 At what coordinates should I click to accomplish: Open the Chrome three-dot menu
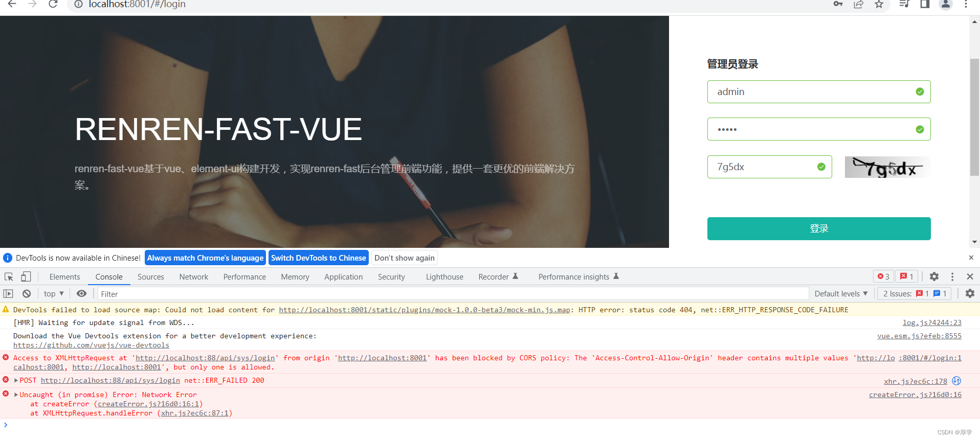coord(966,4)
